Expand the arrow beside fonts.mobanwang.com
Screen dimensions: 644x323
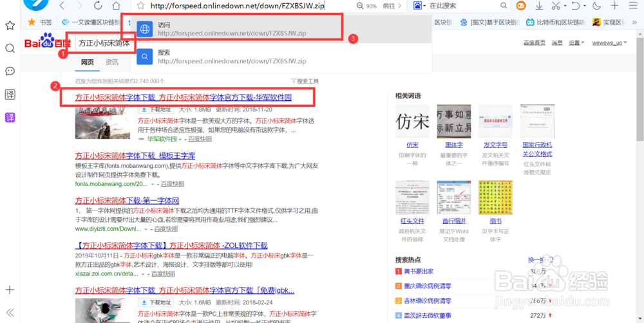[153, 184]
